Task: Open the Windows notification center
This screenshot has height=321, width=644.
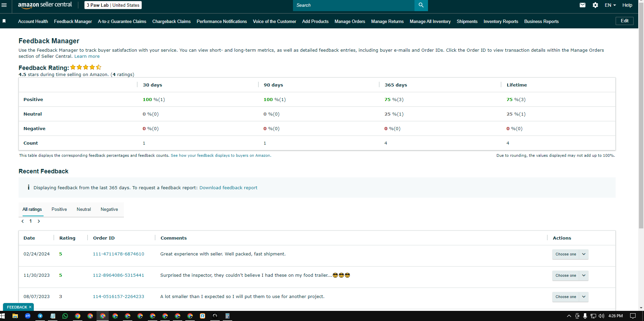Action: coord(633,316)
